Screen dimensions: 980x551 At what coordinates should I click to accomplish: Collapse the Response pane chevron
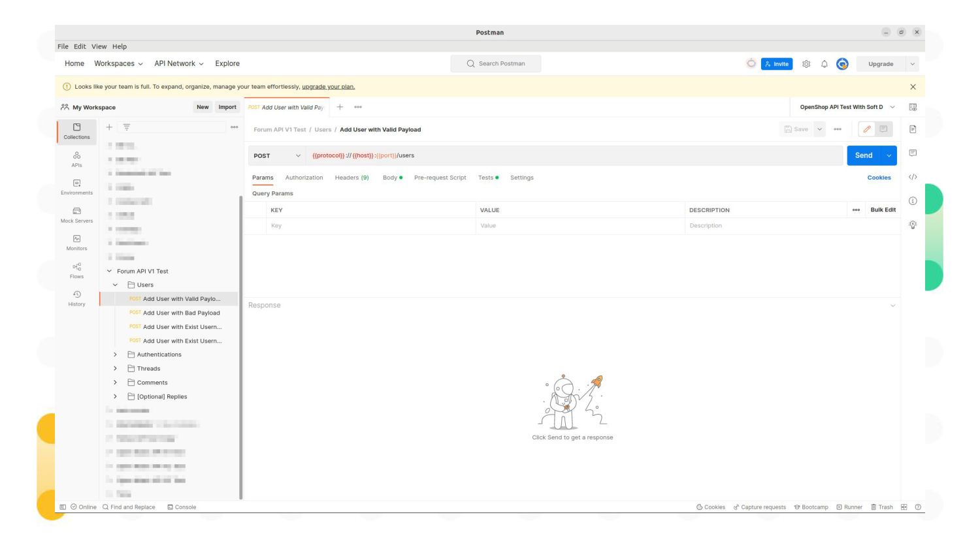[892, 306]
